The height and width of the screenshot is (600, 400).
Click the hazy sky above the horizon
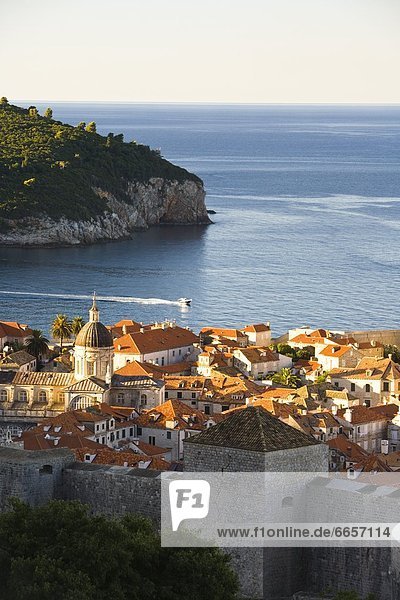pos(200,50)
